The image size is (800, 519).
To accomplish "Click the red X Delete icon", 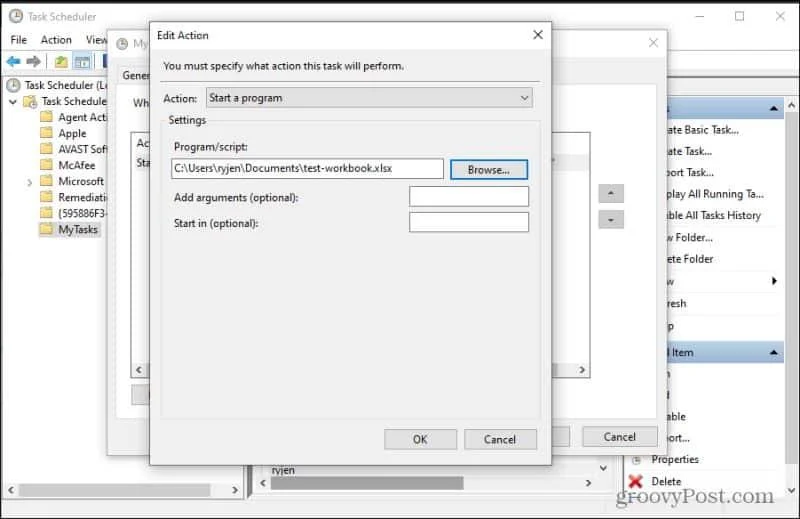I will pos(636,481).
